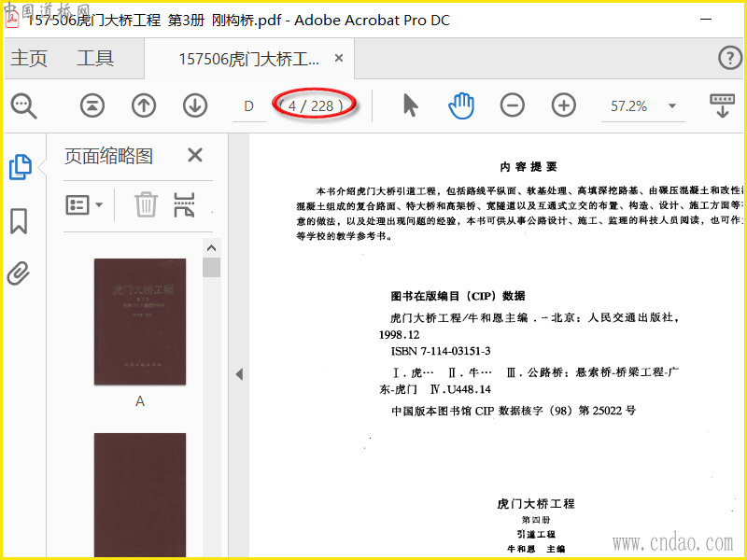Select the page A cover thumbnail
The width and height of the screenshot is (747, 560).
[140, 321]
